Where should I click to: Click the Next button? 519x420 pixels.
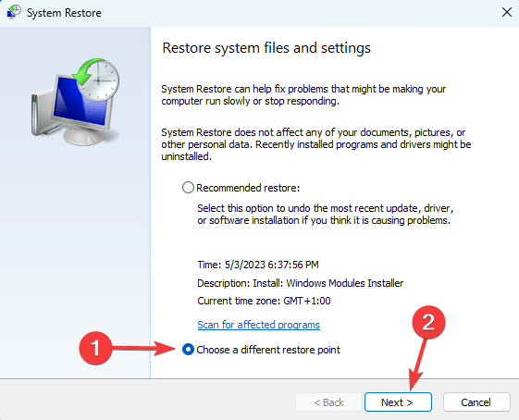(398, 402)
